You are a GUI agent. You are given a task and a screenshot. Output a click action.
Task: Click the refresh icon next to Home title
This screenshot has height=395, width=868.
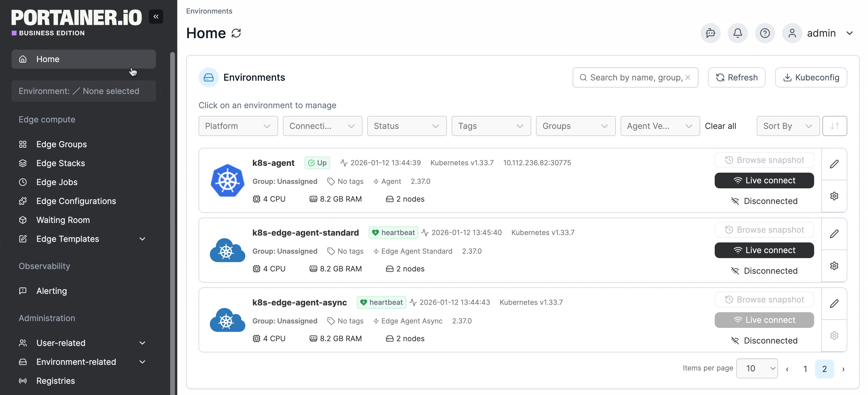point(236,33)
